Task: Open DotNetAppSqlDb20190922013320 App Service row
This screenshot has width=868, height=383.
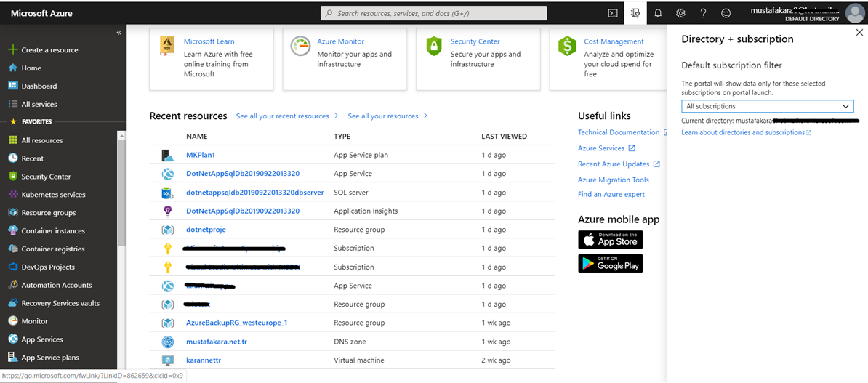Action: (x=243, y=174)
